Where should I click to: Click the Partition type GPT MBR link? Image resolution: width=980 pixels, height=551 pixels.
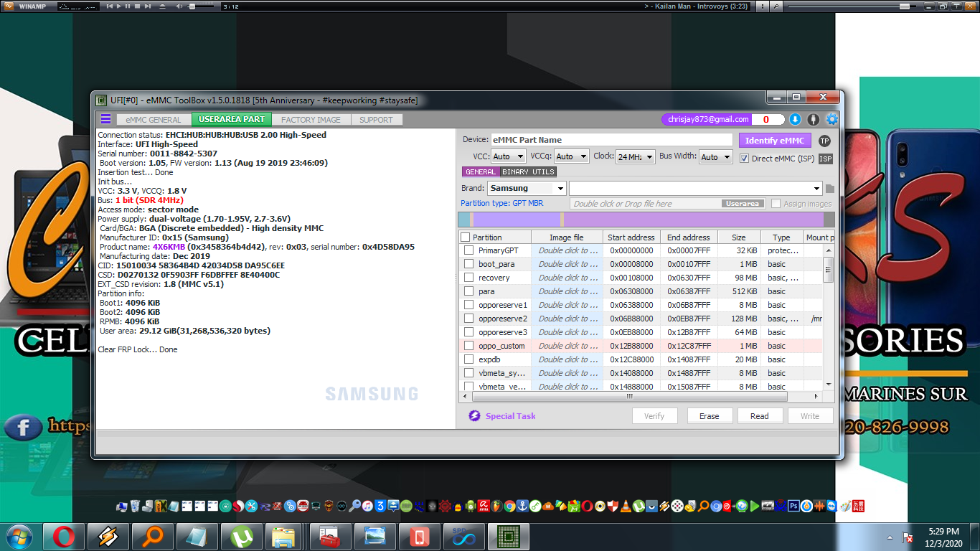[502, 204]
